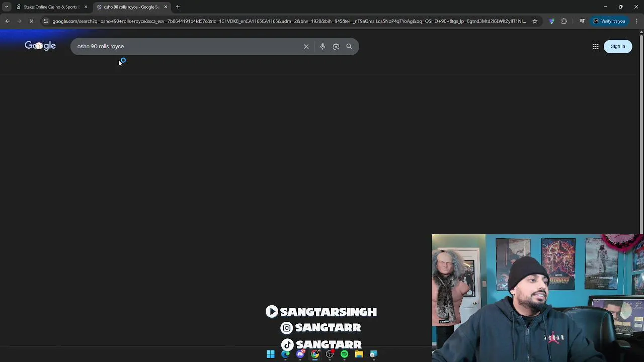This screenshot has width=644, height=362.
Task: Open a new browser tab
Action: (178, 7)
